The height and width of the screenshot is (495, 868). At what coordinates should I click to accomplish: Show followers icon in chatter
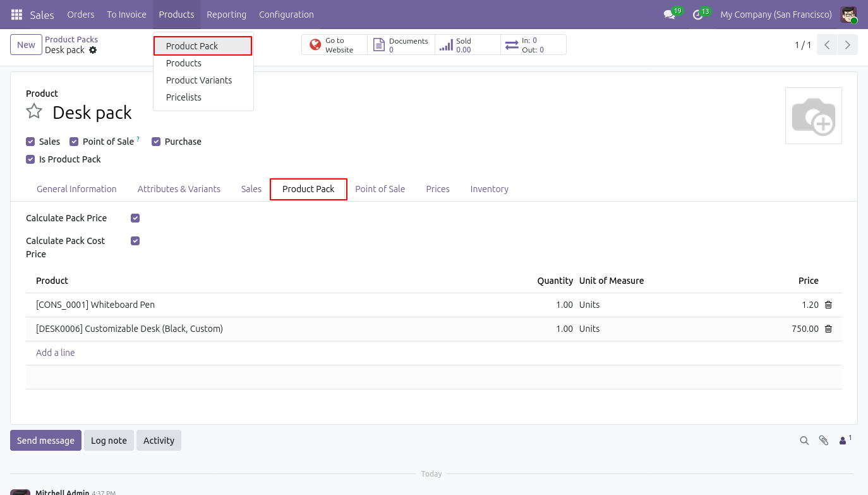pyautogui.click(x=845, y=440)
